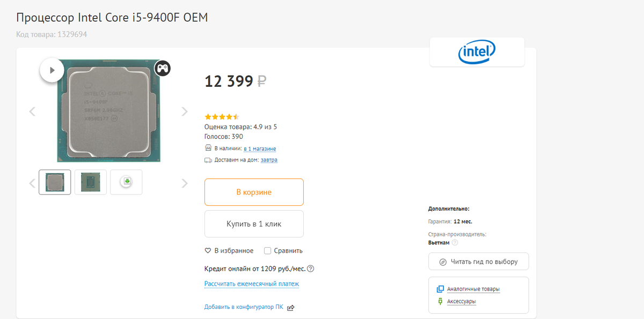Image resolution: width=644 pixels, height=319 pixels.
Task: Click the left chevron under the thumbnails
Action: [x=32, y=183]
